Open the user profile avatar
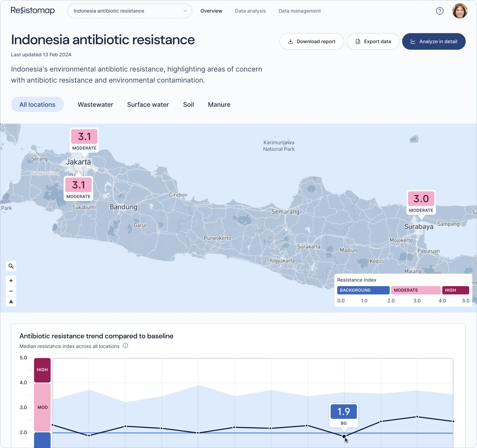Viewport: 477px width, 448px height. (459, 11)
